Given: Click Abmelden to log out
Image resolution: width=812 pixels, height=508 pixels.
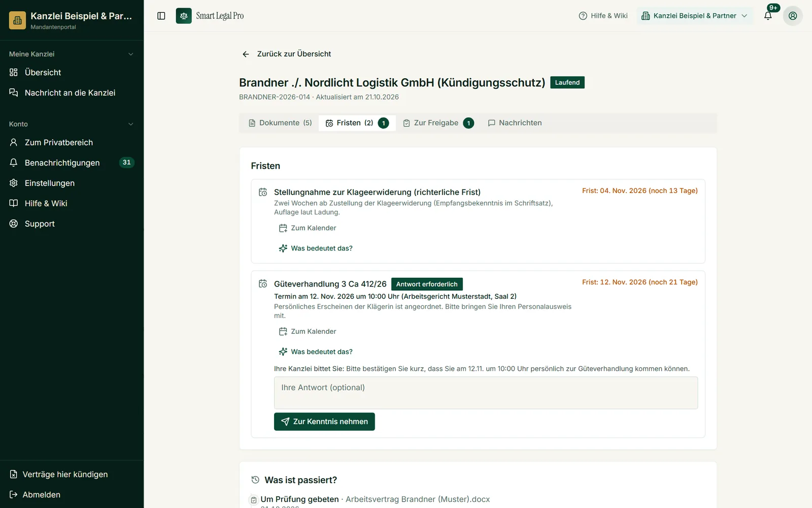Looking at the screenshot, I should pos(72,495).
